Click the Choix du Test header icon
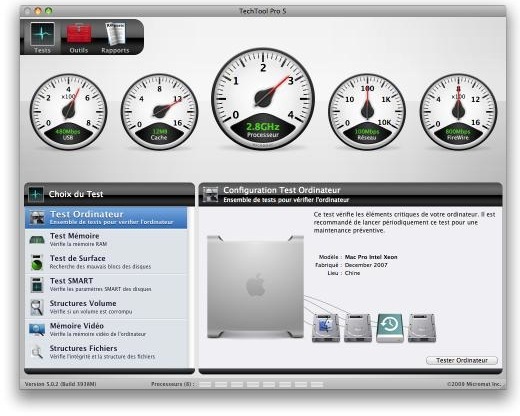The height and width of the screenshot is (416, 520). (x=36, y=194)
